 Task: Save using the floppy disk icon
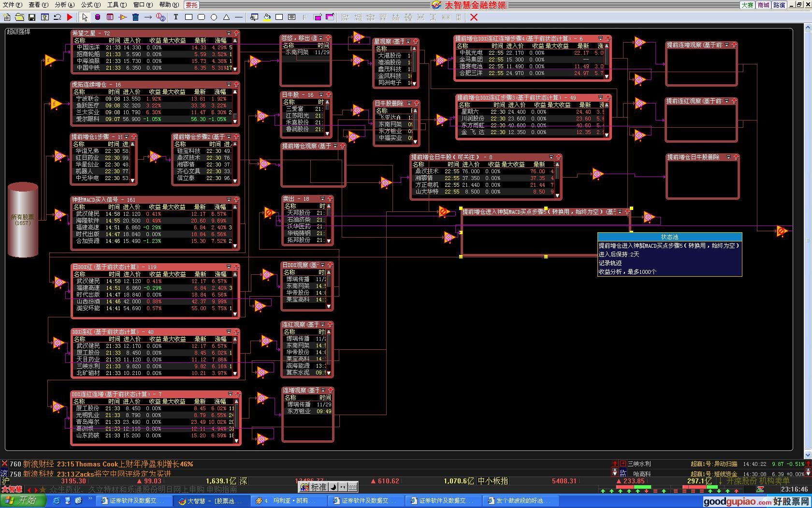(32, 17)
